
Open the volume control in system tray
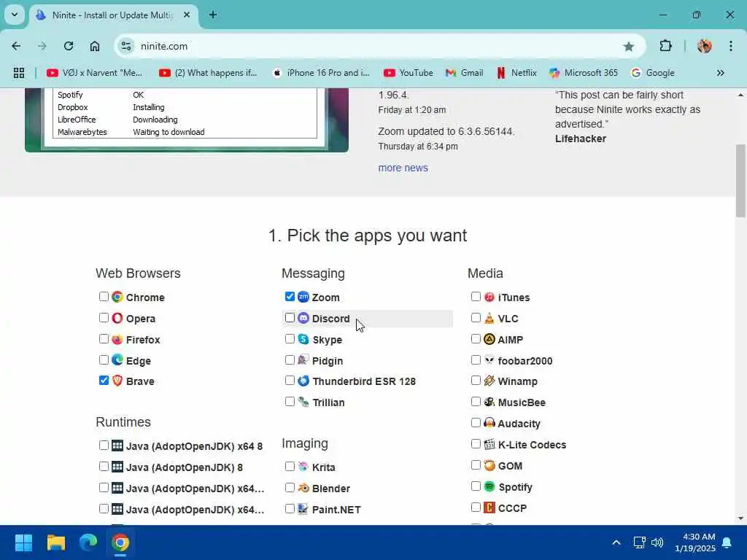point(657,542)
